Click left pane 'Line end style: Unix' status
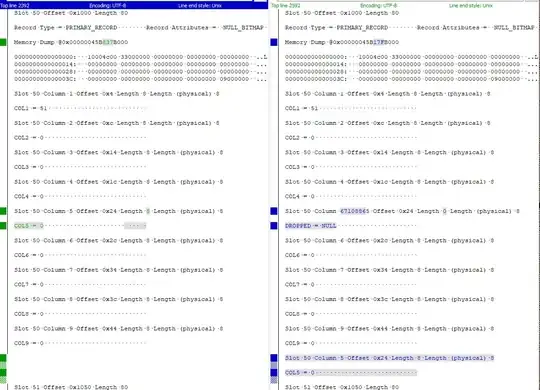Screen dimensions: 540x390 [200, 6]
